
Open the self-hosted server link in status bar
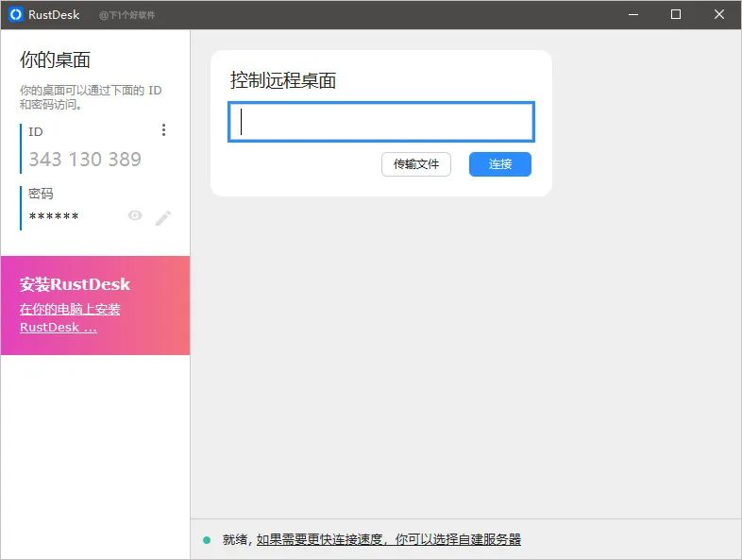[389, 539]
